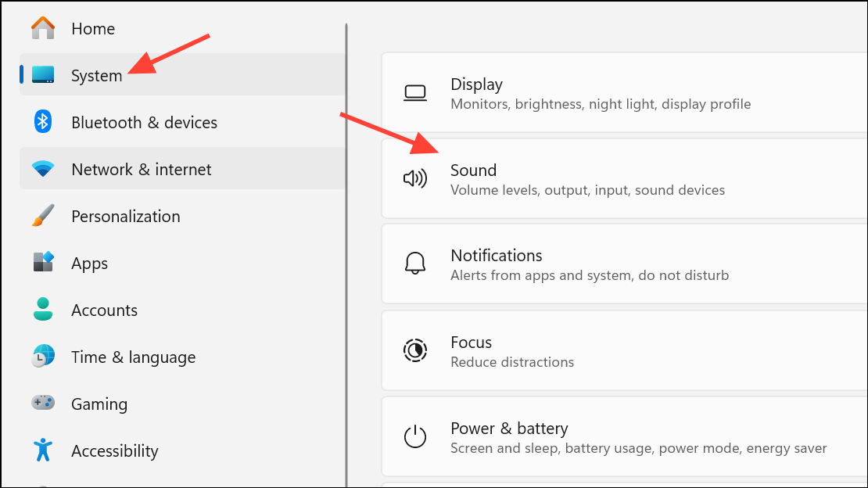Image resolution: width=868 pixels, height=488 pixels.
Task: Click the Time & language globe icon
Action: click(x=43, y=356)
